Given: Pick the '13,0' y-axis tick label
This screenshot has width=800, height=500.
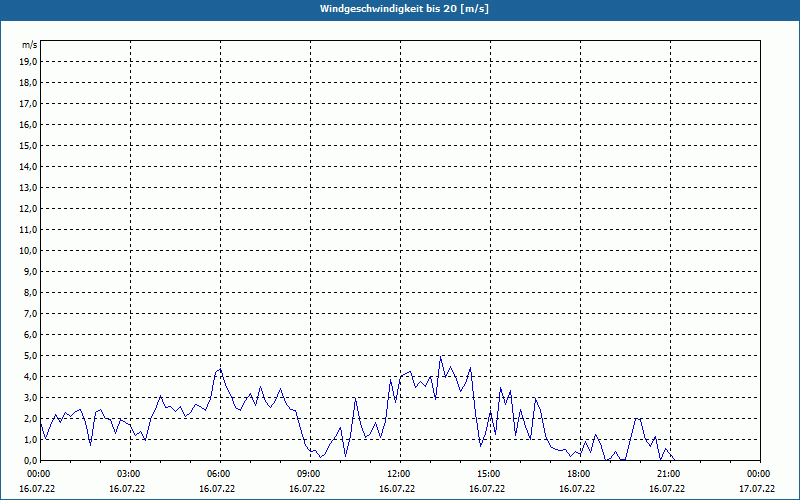Looking at the screenshot, I should click(28, 188).
